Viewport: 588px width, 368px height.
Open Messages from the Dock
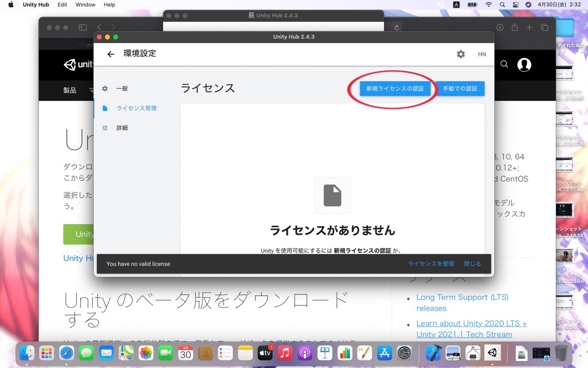(x=86, y=353)
